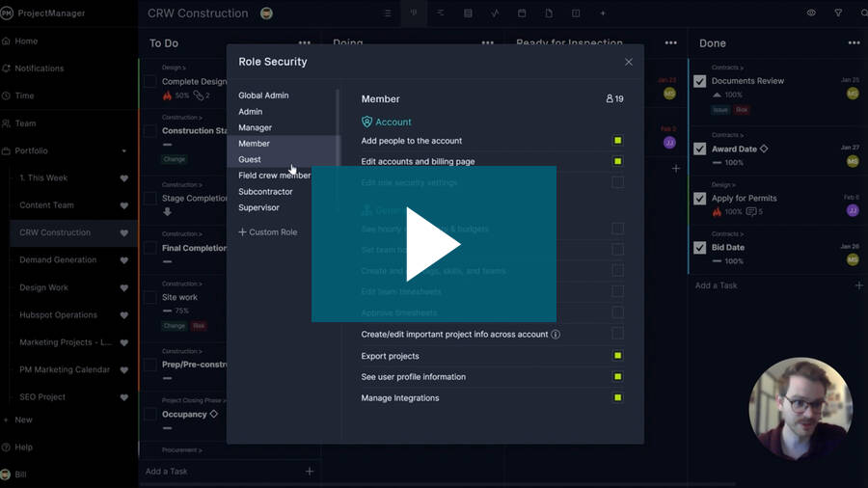Open Home in the sidebar
This screenshot has width=868, height=488.
tap(26, 41)
